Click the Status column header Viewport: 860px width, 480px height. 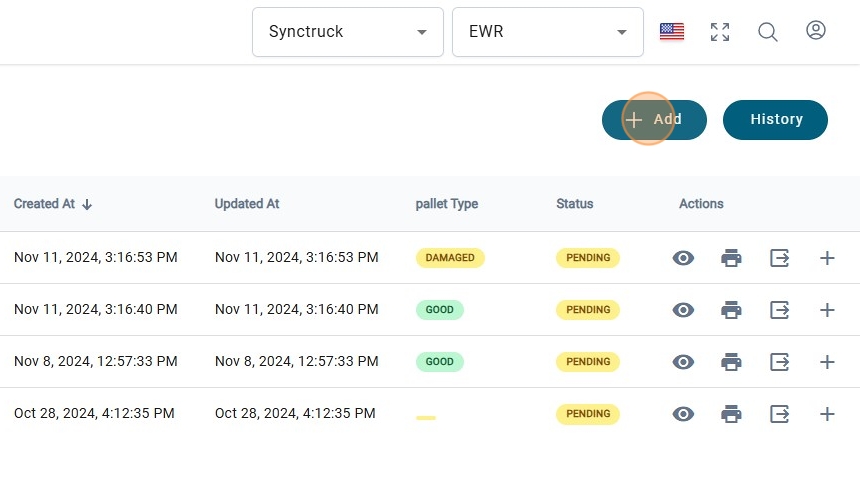(575, 204)
